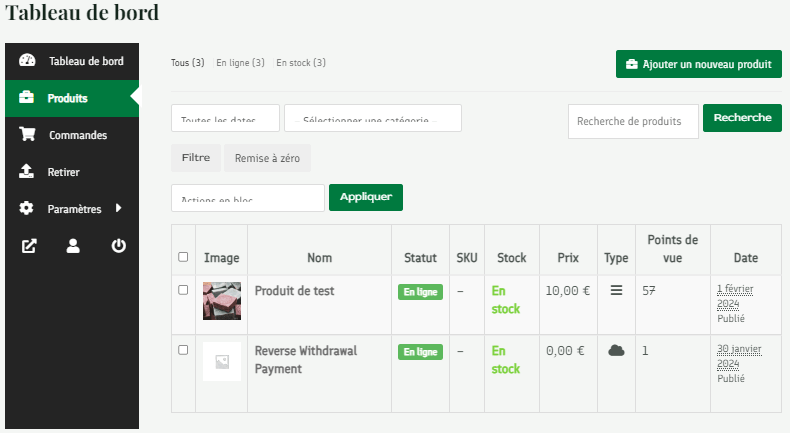This screenshot has height=433, width=790.
Task: Toggle the select-all products checkbox
Action: coord(183,257)
